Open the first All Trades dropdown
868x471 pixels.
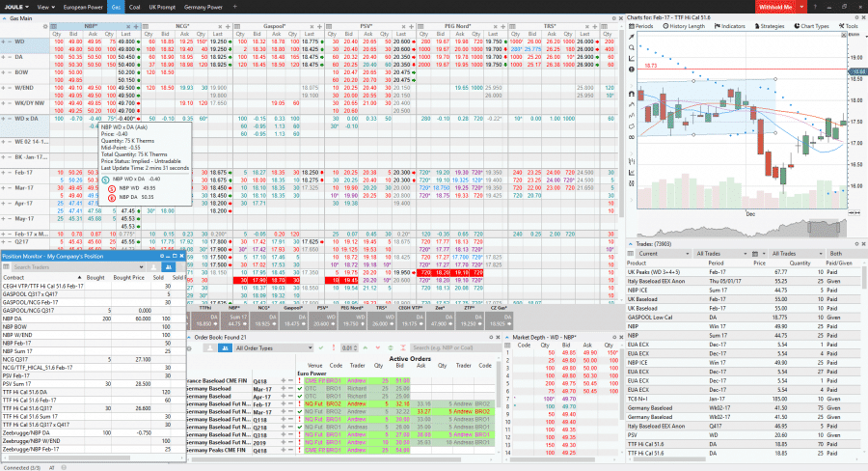tap(721, 254)
